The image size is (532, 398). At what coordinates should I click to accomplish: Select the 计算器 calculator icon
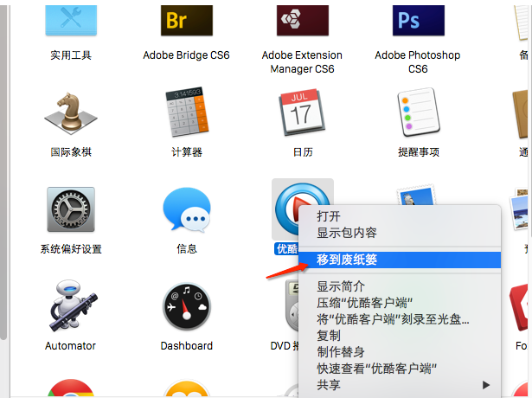[x=187, y=112]
